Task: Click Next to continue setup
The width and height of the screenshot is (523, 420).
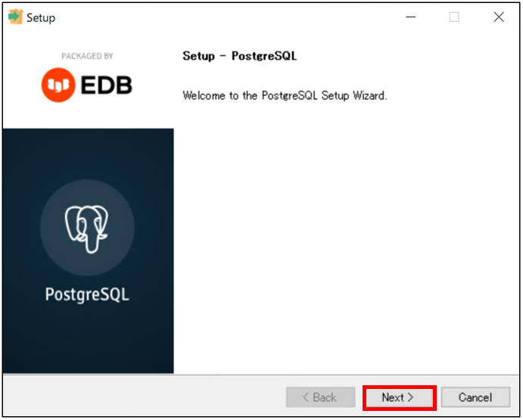Action: click(399, 397)
